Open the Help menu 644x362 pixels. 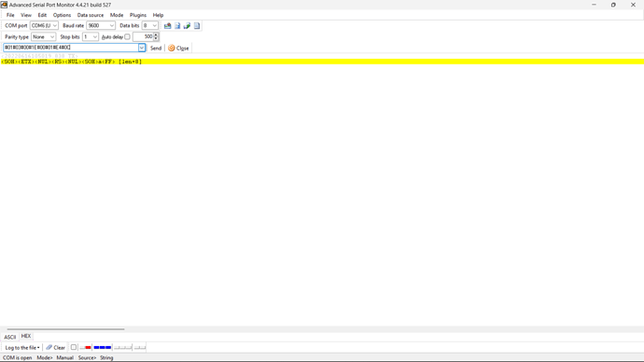point(158,15)
